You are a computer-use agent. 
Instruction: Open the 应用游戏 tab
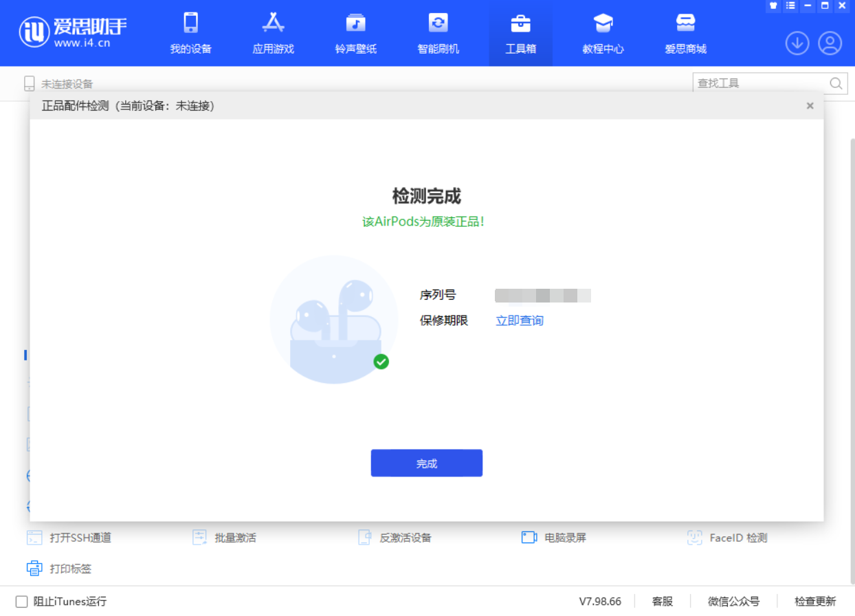[273, 33]
